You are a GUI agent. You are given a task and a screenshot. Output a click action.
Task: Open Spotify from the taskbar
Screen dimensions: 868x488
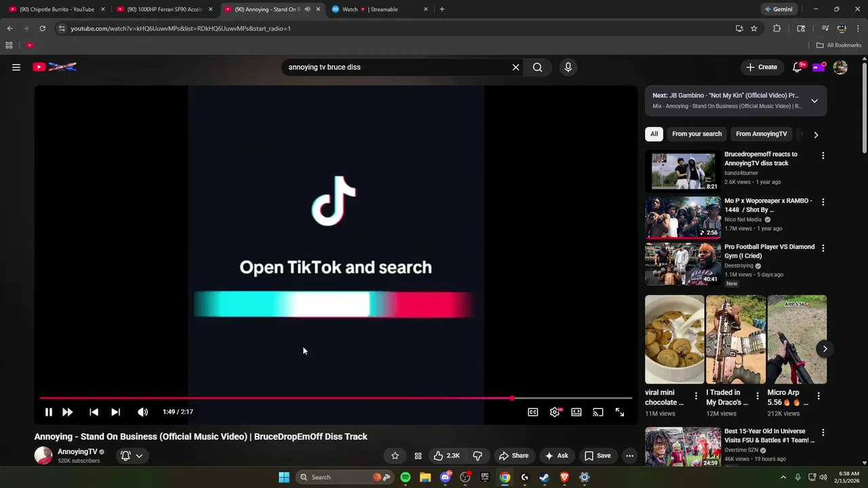406,477
